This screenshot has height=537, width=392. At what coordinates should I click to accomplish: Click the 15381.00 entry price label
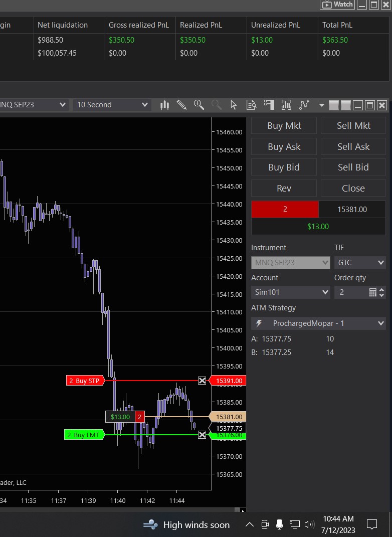[x=228, y=417]
